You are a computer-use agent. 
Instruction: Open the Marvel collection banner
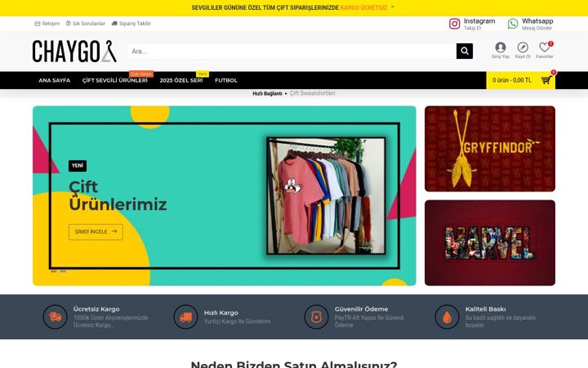coord(490,243)
